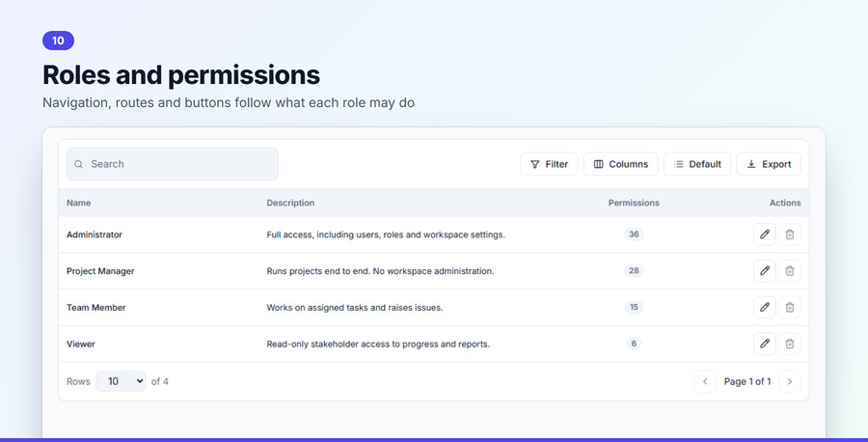Select the Viewer role name
Viewport: 868px width, 442px height.
[81, 344]
